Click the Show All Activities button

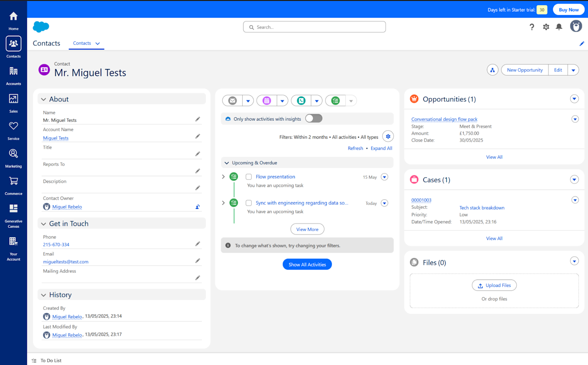click(307, 264)
